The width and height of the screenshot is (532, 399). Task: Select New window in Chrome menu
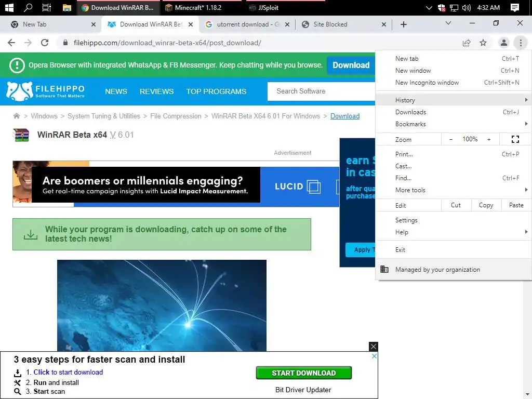[x=454, y=71]
